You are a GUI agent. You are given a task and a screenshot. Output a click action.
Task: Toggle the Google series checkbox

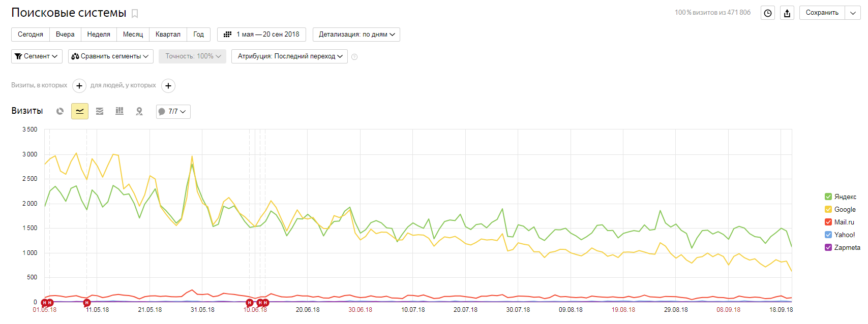tap(828, 209)
